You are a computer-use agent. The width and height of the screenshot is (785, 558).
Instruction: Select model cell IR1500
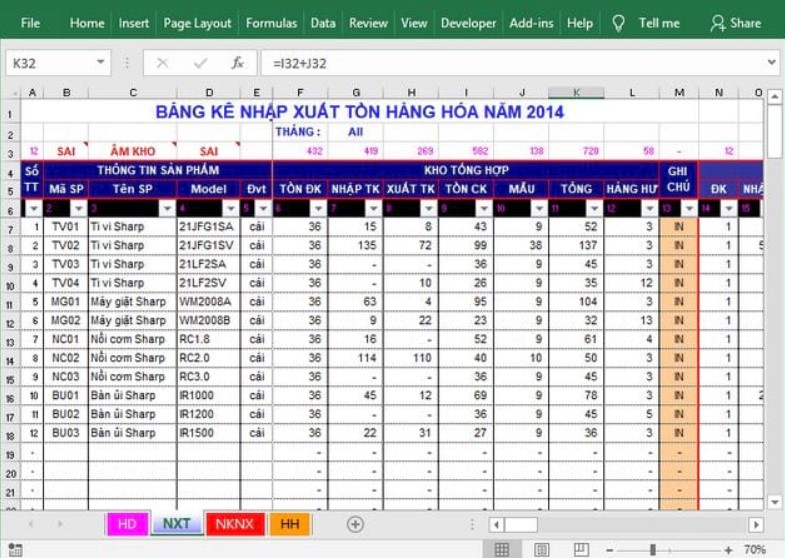tap(208, 433)
